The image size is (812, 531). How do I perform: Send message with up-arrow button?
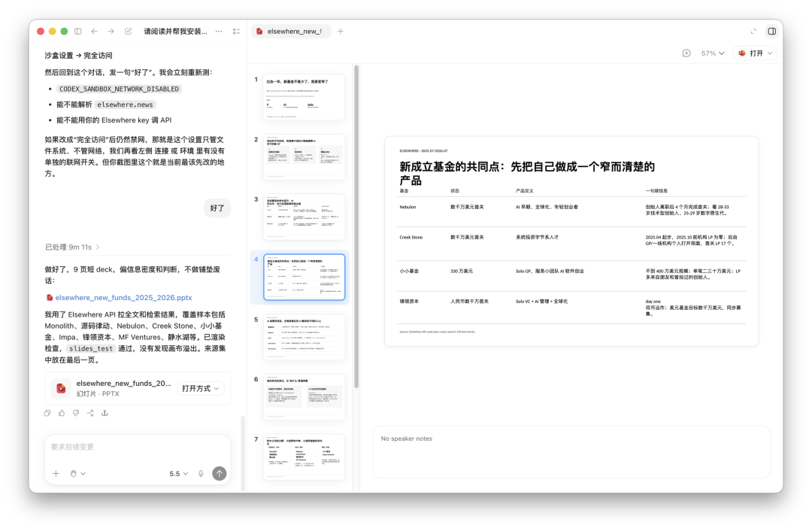click(x=220, y=474)
